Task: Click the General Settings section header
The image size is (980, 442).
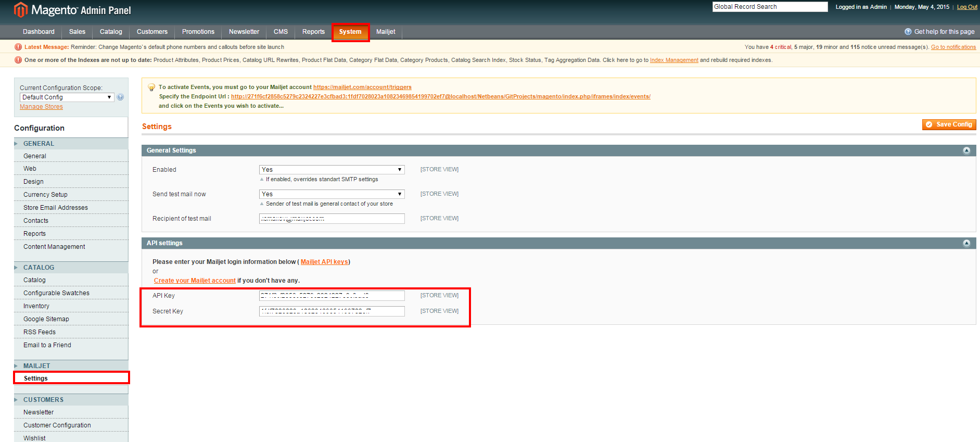Action: (558, 150)
